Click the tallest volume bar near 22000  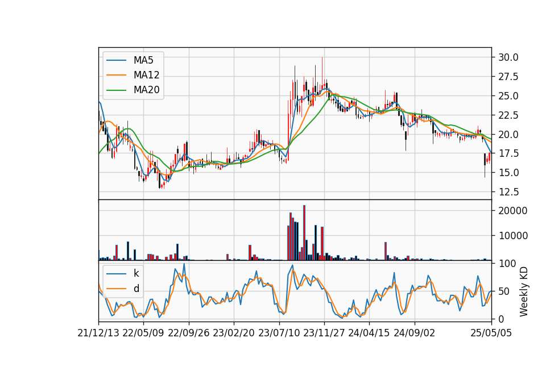(x=304, y=233)
